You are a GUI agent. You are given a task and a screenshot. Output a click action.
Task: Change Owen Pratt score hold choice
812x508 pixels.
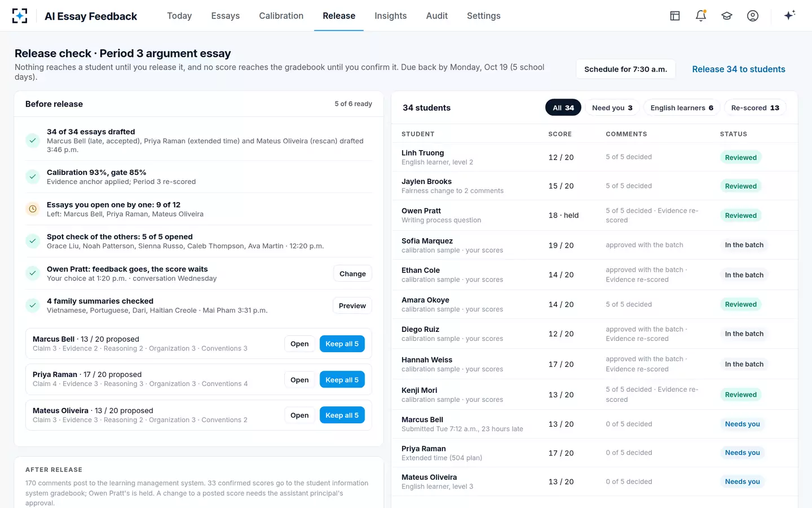(x=352, y=274)
